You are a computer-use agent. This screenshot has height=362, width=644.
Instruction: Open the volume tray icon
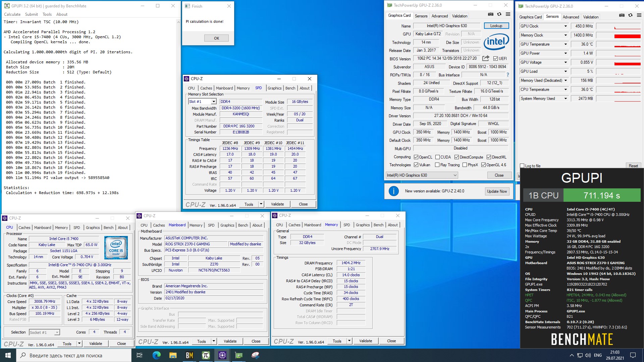click(x=588, y=355)
